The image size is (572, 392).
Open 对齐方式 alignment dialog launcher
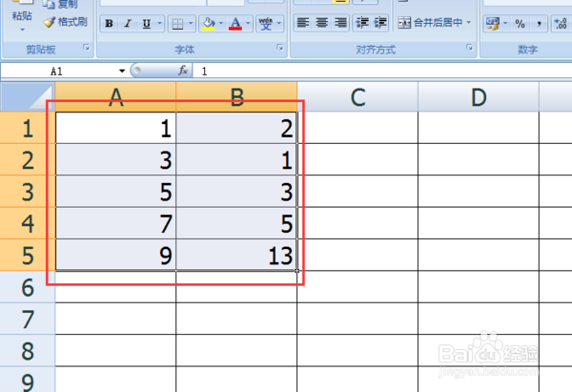(x=469, y=47)
